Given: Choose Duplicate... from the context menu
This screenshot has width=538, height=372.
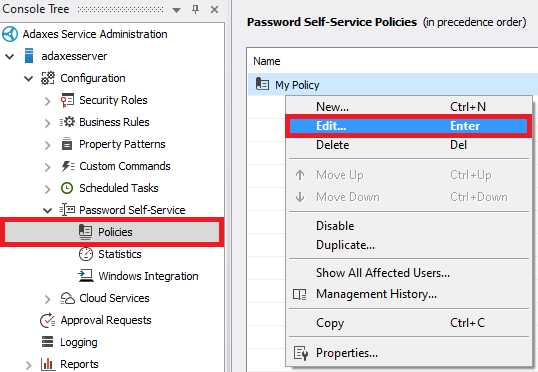Looking at the screenshot, I should 345,245.
